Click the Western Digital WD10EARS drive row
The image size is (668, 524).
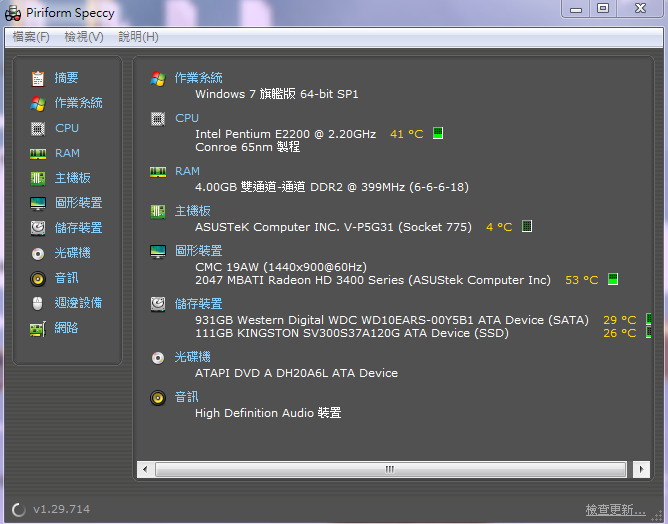[392, 320]
